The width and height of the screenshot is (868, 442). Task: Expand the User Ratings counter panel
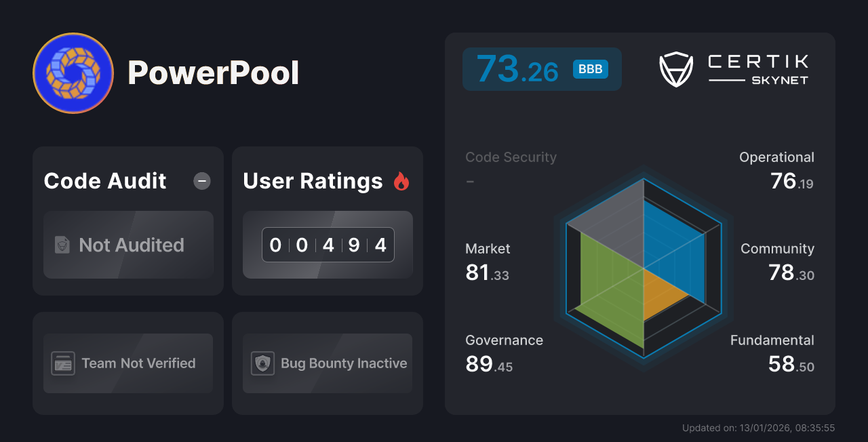pyautogui.click(x=328, y=245)
